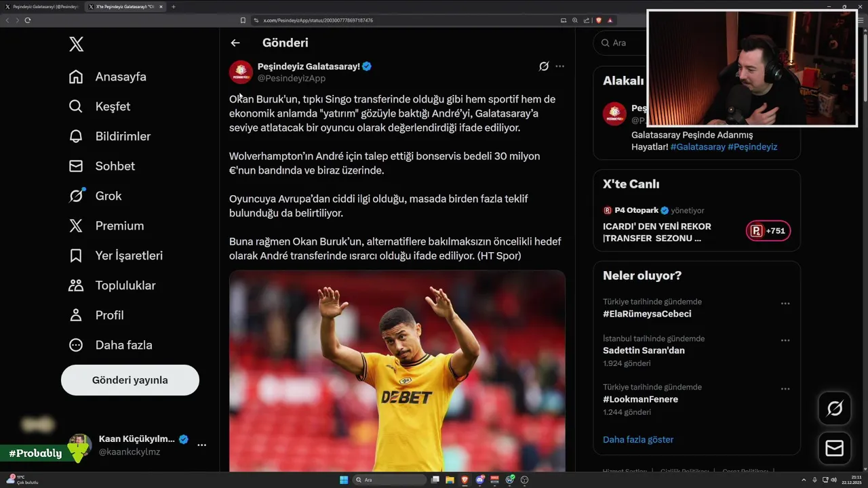The image size is (868, 488).
Task: Open #ElaRümeysaCebeci trend
Action: (x=647, y=314)
